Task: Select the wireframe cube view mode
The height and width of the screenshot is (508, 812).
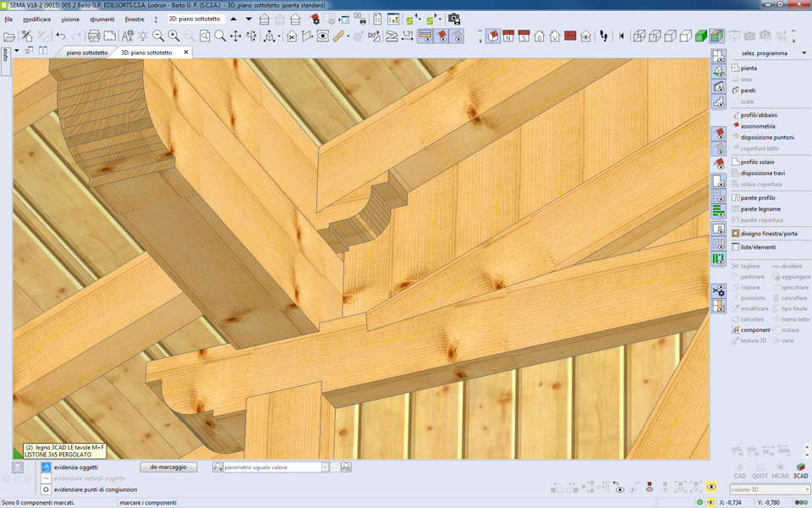Action: pyautogui.click(x=639, y=36)
